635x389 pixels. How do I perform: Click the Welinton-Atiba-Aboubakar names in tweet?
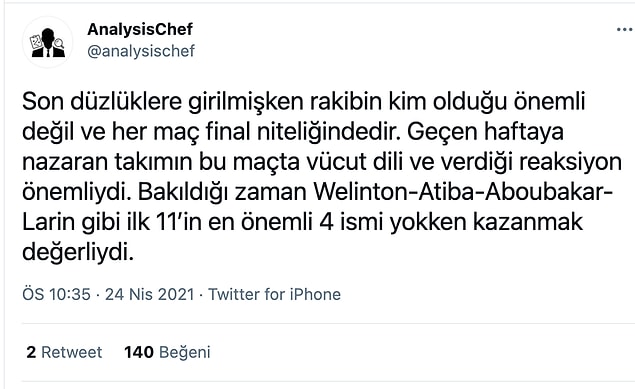click(464, 192)
